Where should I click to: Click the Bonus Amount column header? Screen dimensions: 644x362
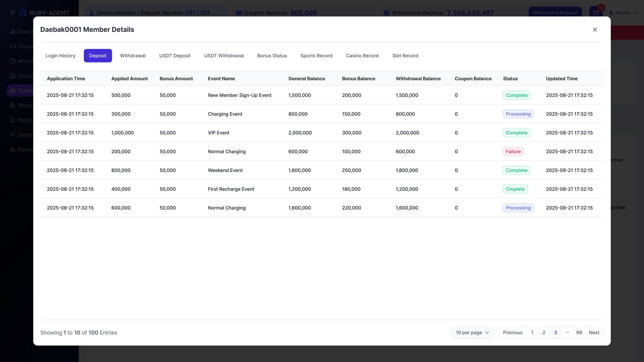point(176,78)
